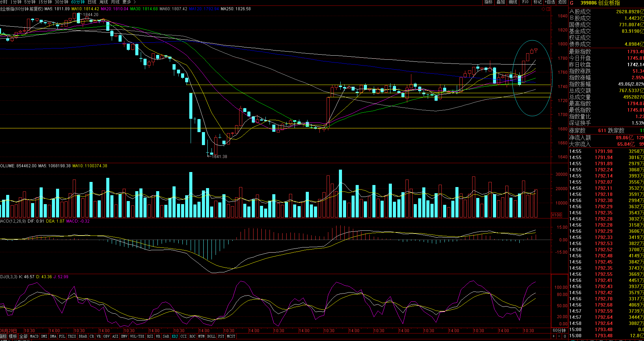This screenshot has width=644, height=341.
Task: Select the DMA indicator tab
Action: pyautogui.click(x=53, y=336)
